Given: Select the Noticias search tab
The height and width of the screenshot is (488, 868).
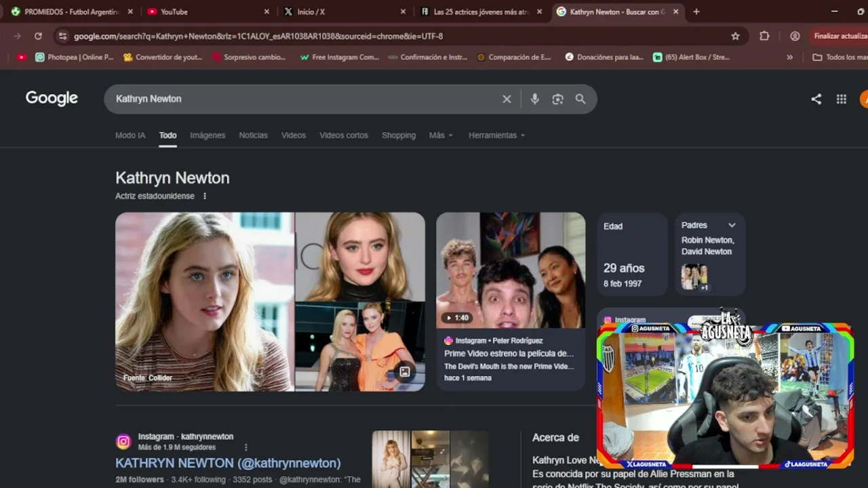Looking at the screenshot, I should point(254,136).
